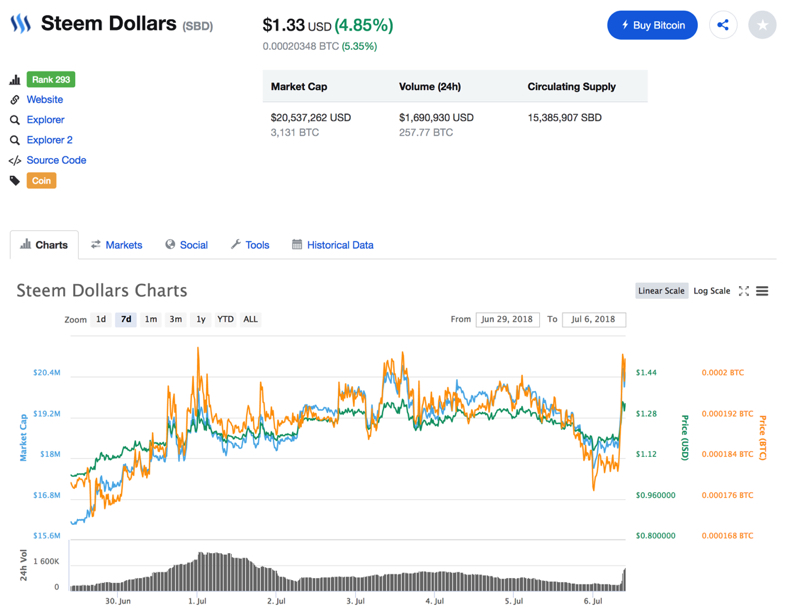Set chart zoom to 1d
800x610 pixels.
(x=101, y=319)
